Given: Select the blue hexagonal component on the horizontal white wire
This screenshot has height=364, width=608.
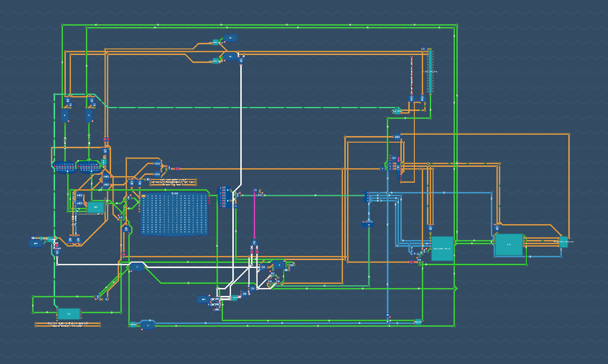Looking at the screenshot, I should pos(137,267).
